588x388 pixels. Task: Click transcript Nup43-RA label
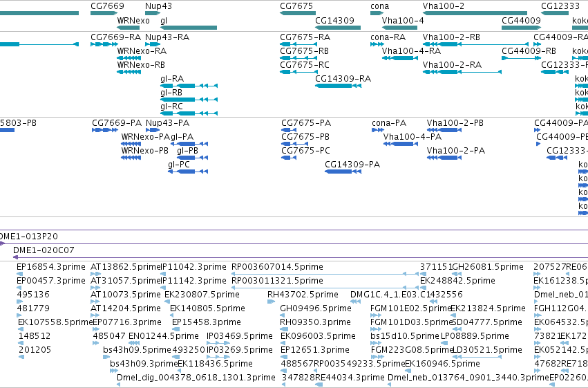click(x=167, y=37)
